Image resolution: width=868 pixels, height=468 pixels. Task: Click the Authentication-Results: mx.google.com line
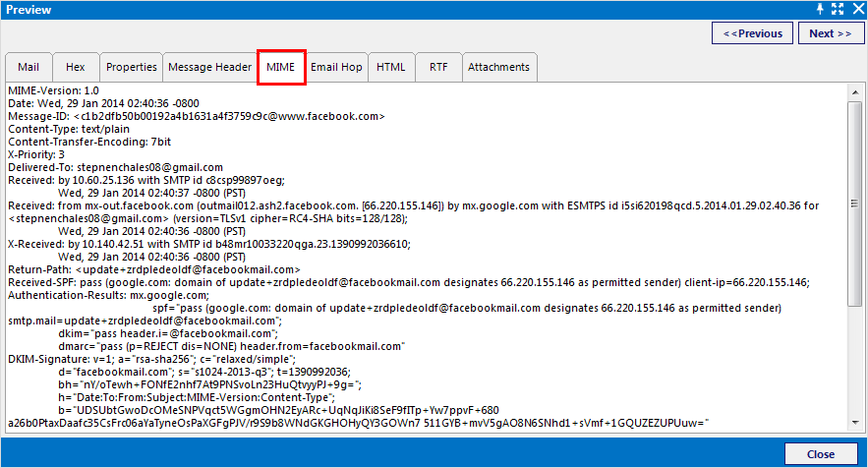[108, 295]
